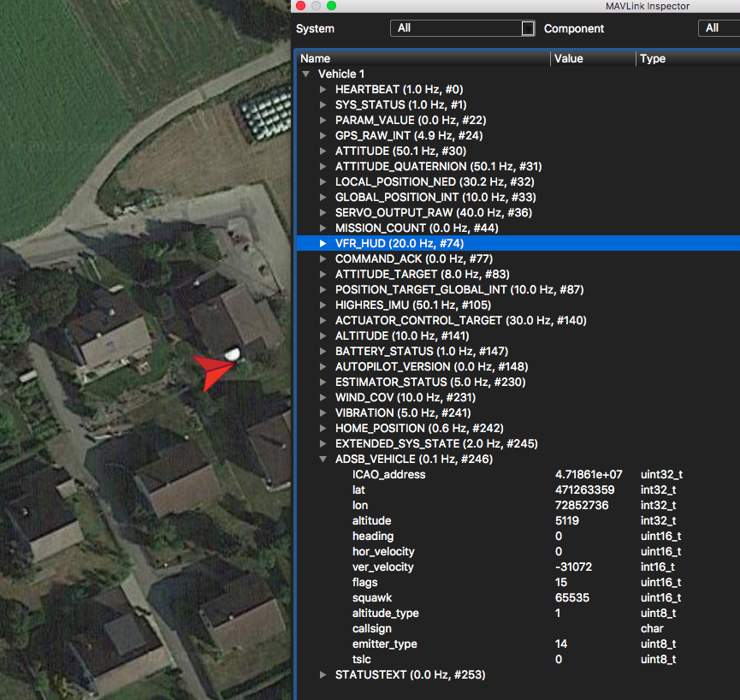Screen dimensions: 740x700
Task: Click the disclosure triangle beside HEARTBEAT
Action: pos(323,89)
